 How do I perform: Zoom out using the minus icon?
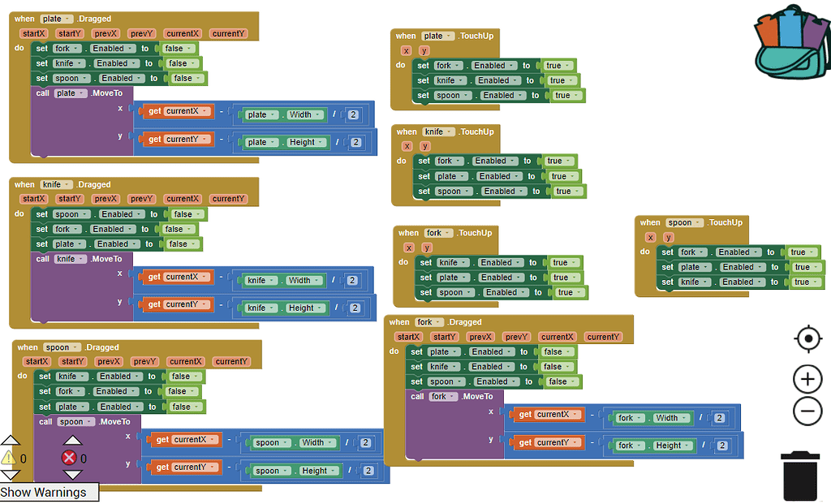(x=807, y=412)
